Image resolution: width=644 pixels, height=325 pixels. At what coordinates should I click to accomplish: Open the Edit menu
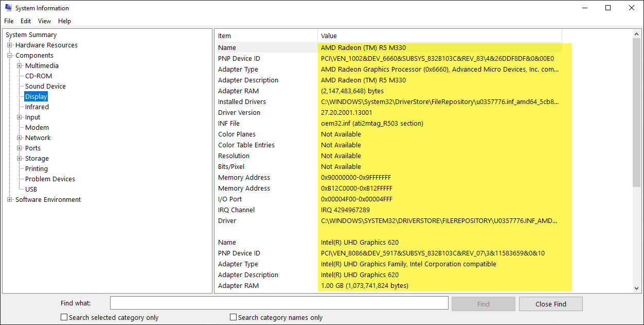26,21
